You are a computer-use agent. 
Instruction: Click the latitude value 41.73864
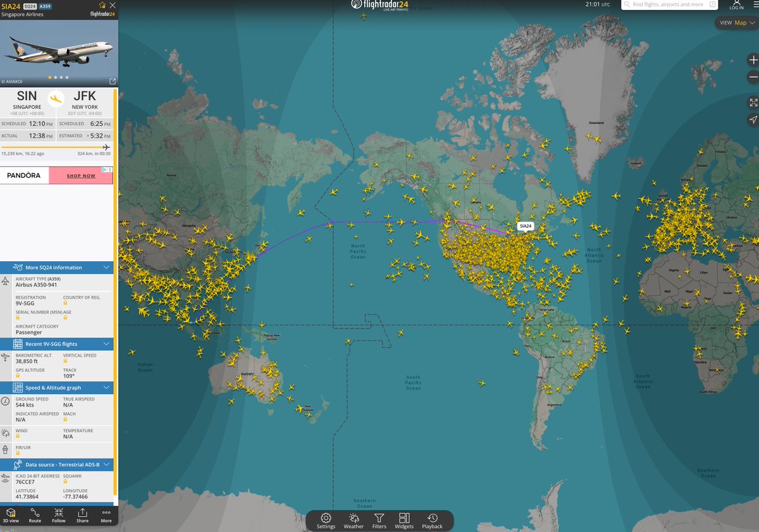28,497
